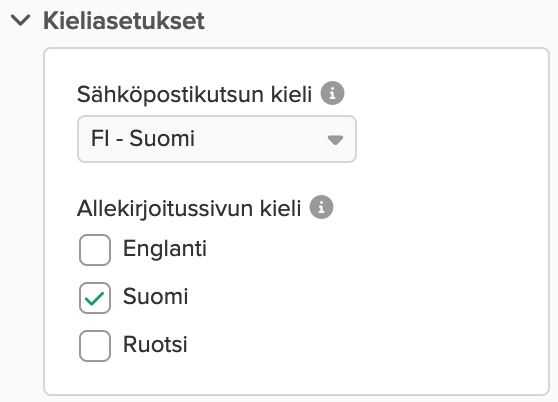The width and height of the screenshot is (558, 402).
Task: Click the FI - Suomi selected value text
Action: pyautogui.click(x=143, y=138)
